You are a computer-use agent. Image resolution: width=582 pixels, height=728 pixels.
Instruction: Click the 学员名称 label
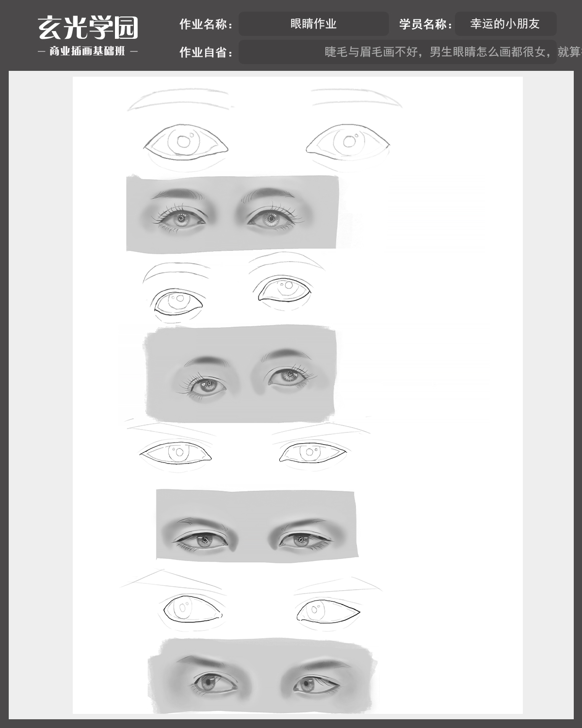[426, 24]
